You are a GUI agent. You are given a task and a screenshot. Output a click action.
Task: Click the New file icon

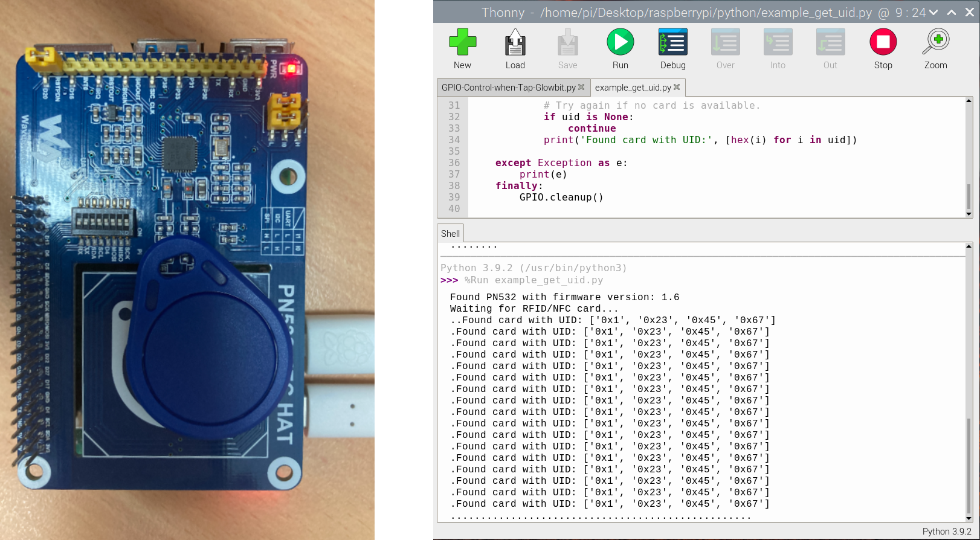(x=462, y=48)
